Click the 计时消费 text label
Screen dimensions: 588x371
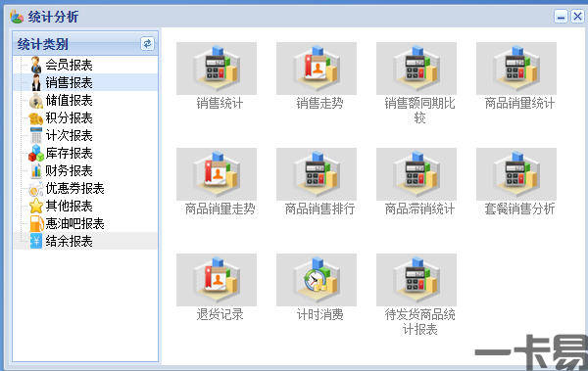point(319,314)
